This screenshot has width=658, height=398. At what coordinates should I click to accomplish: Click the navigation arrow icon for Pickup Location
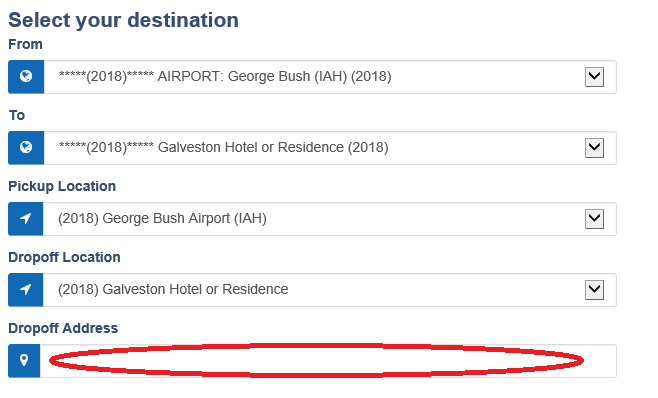pyautogui.click(x=26, y=218)
